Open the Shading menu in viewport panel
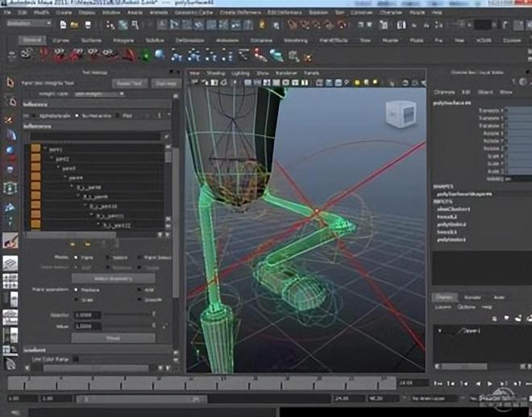 tap(216, 73)
